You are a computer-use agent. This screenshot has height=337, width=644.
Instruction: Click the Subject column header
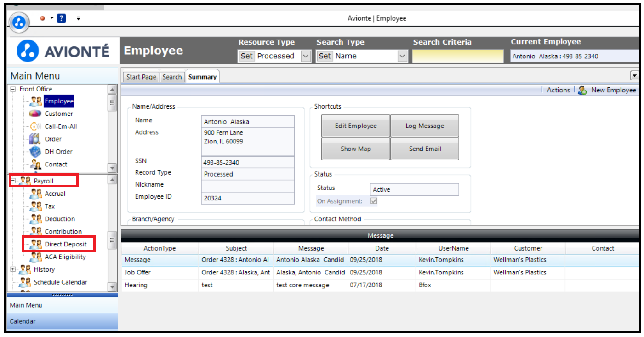point(236,248)
